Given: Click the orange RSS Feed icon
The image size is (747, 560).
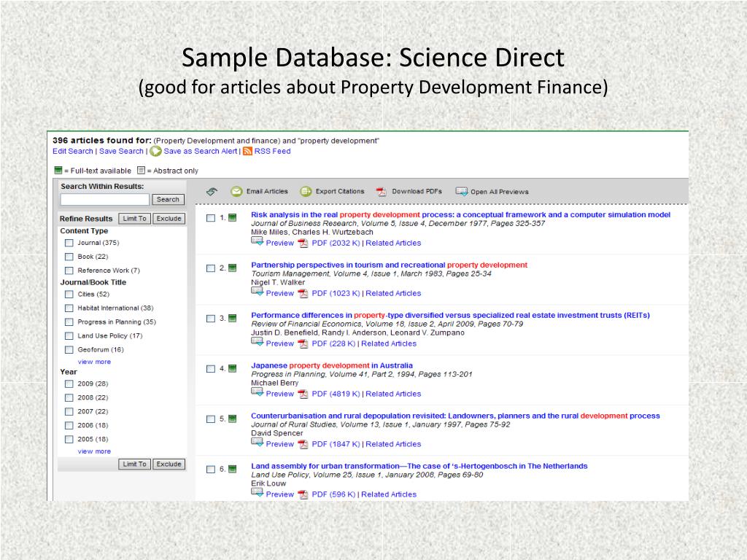Looking at the screenshot, I should [247, 152].
